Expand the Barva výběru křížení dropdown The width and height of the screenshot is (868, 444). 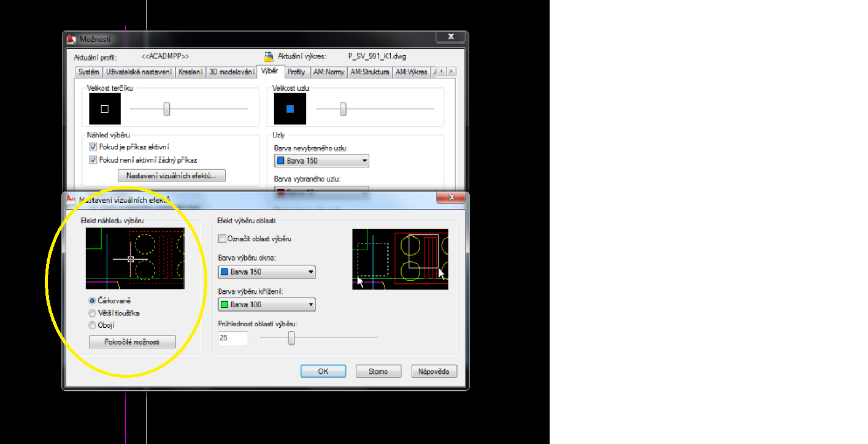click(266, 304)
